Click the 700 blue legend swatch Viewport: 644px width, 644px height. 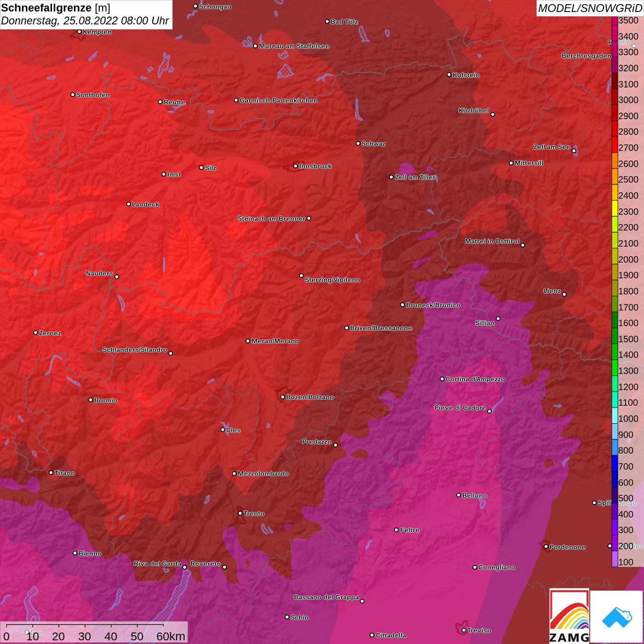coord(615,463)
